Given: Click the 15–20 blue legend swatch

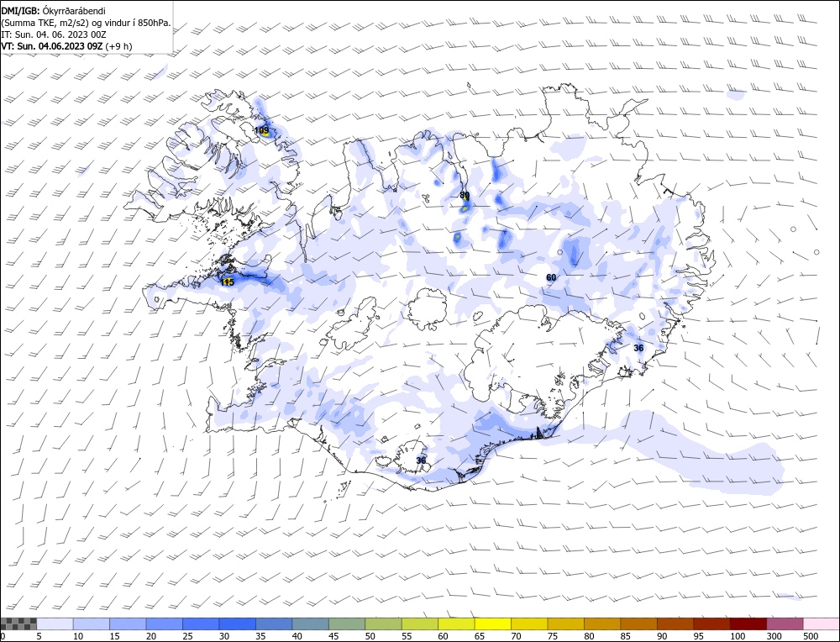Looking at the screenshot, I should 128,624.
